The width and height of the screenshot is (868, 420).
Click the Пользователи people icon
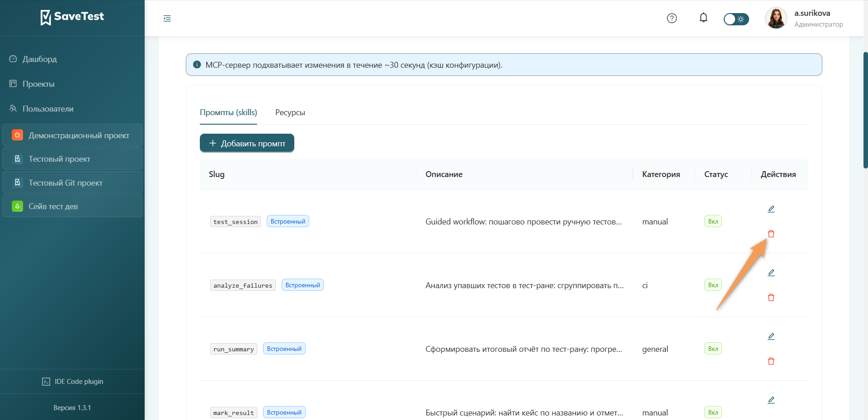click(x=13, y=108)
